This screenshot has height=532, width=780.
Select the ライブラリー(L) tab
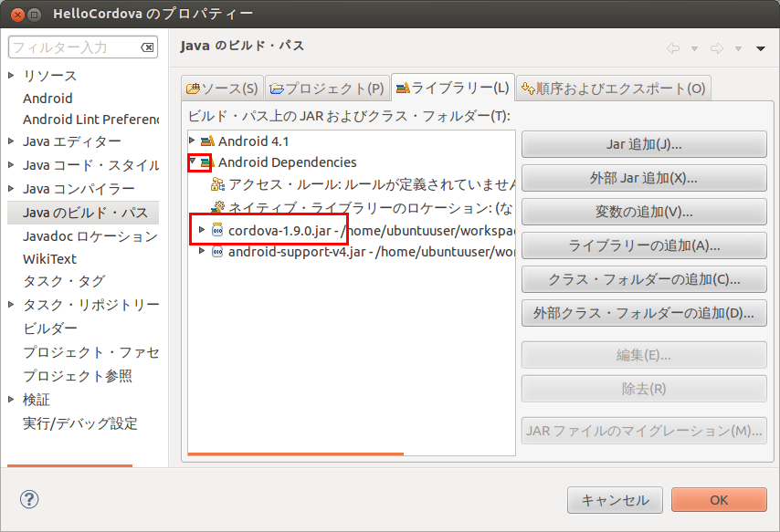click(453, 88)
